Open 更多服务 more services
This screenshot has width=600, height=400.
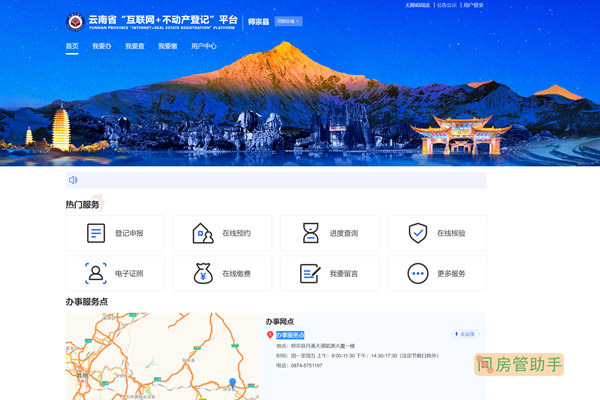point(434,273)
